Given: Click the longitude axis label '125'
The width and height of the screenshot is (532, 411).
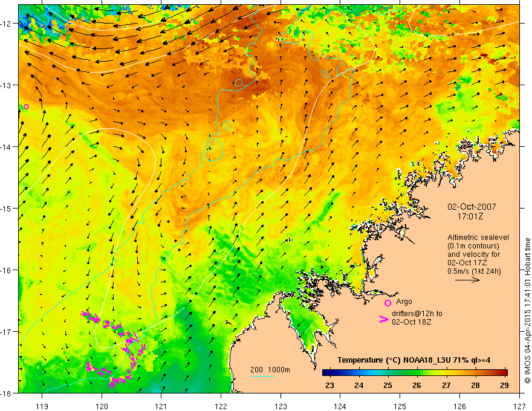Looking at the screenshot, I should click(400, 406).
